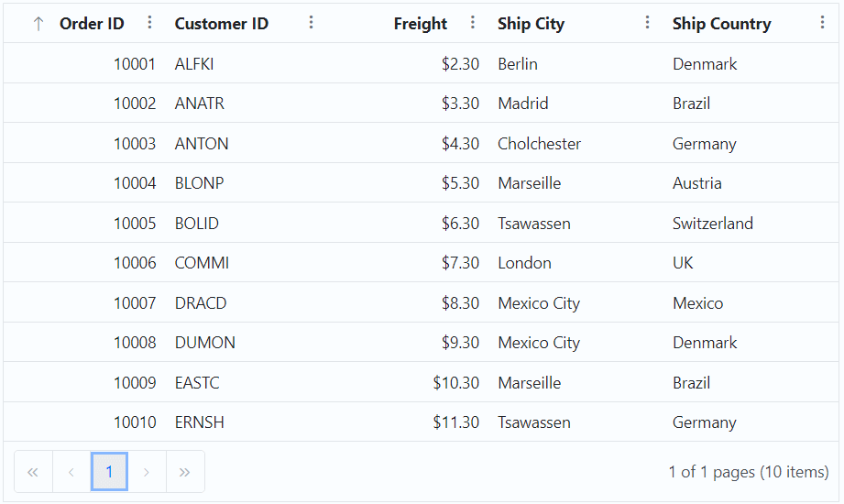The width and height of the screenshot is (844, 504).
Task: Open the Customer ID column menu icon
Action: (x=312, y=23)
